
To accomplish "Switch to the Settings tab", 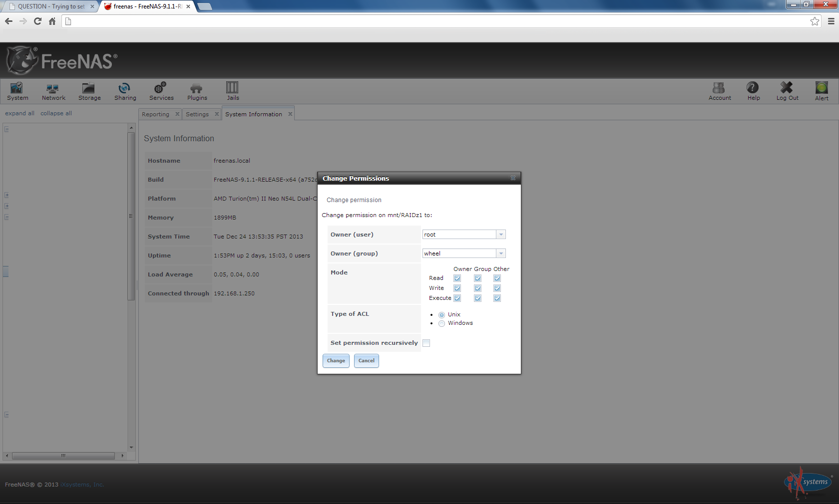I will (x=197, y=114).
